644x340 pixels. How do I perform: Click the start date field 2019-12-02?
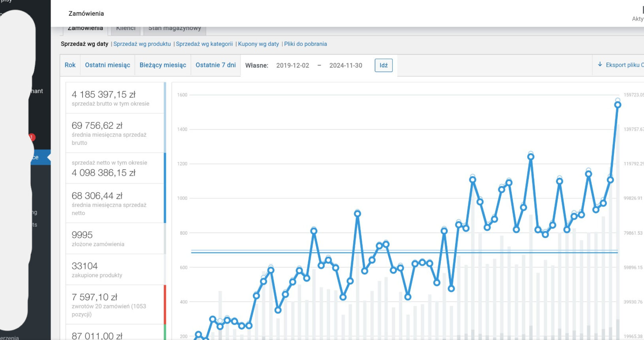coord(292,66)
